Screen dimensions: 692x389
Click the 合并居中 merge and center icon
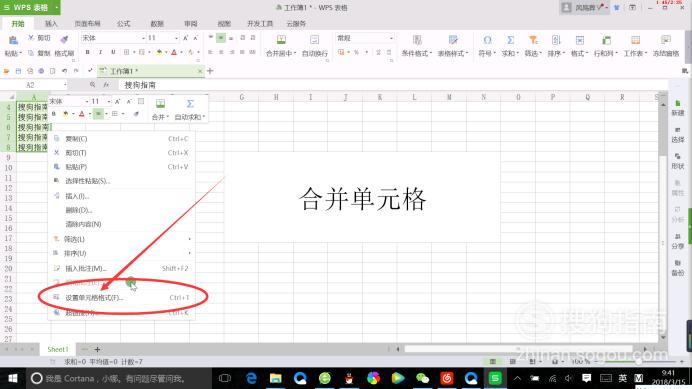coord(281,40)
